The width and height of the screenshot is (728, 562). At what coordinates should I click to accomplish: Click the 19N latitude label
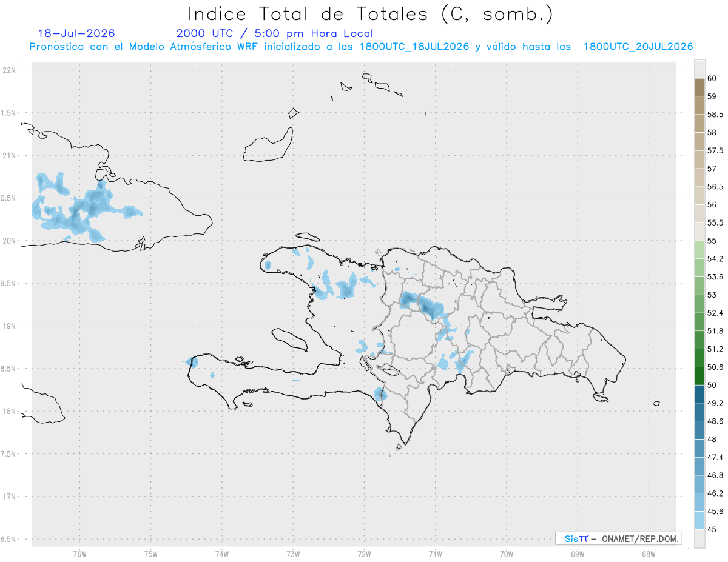coord(10,326)
